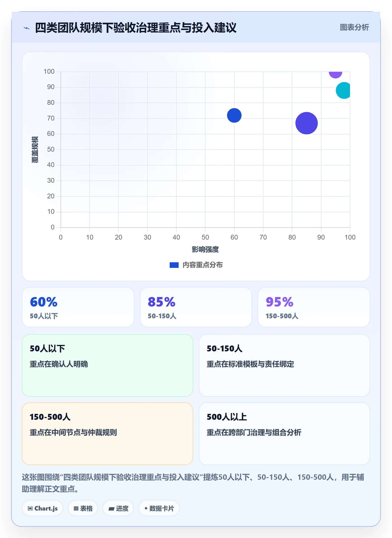Screen dimensions: 392x538
Task: Select the large indigo bubble at impact 85
Action: 306,123
